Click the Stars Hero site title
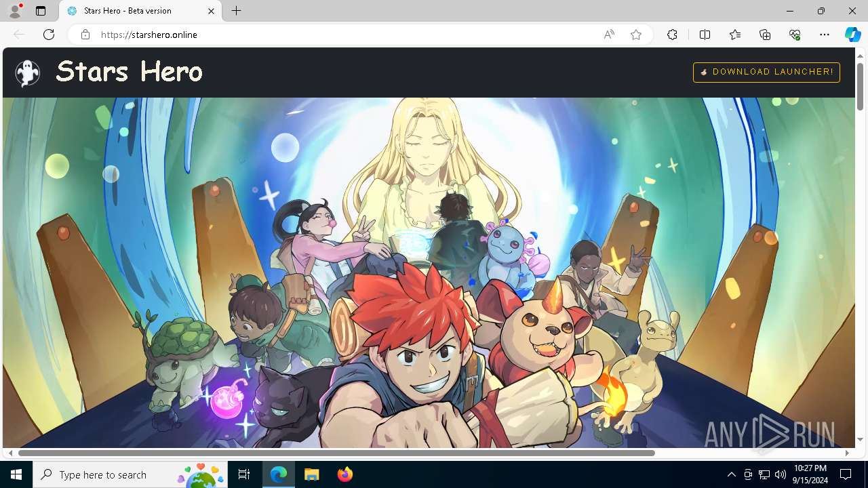 [x=129, y=71]
